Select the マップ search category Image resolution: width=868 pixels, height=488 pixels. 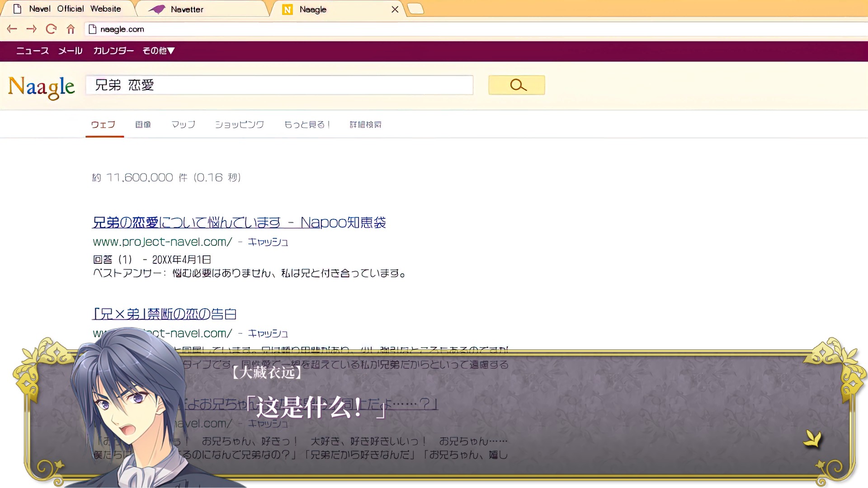coord(183,125)
